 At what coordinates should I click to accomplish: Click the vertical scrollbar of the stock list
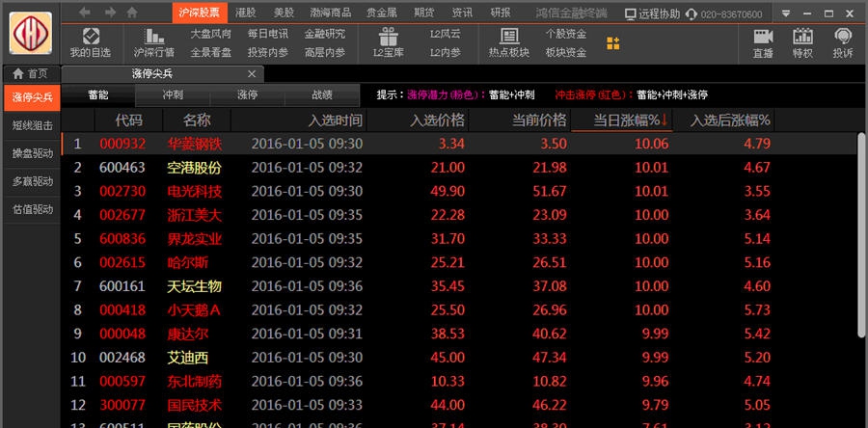[861, 233]
